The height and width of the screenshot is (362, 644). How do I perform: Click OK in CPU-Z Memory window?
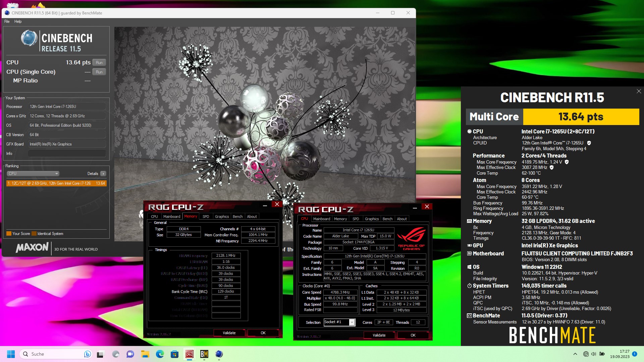(263, 333)
